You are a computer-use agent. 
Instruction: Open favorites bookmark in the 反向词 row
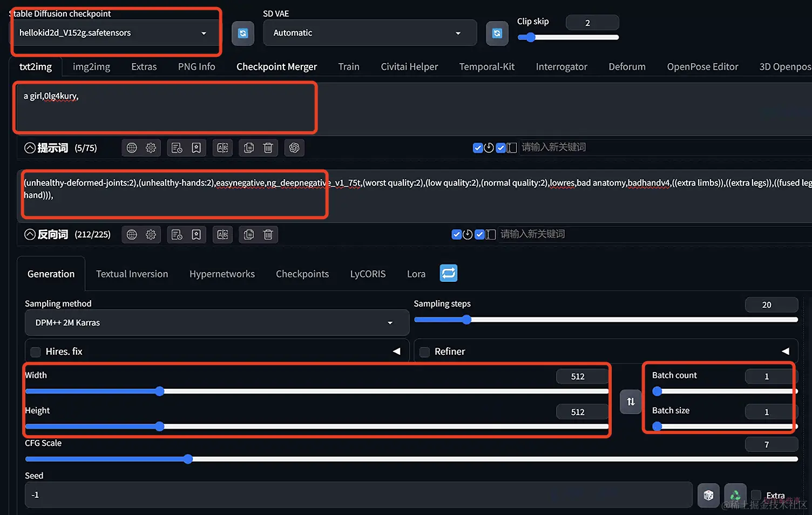click(x=197, y=234)
